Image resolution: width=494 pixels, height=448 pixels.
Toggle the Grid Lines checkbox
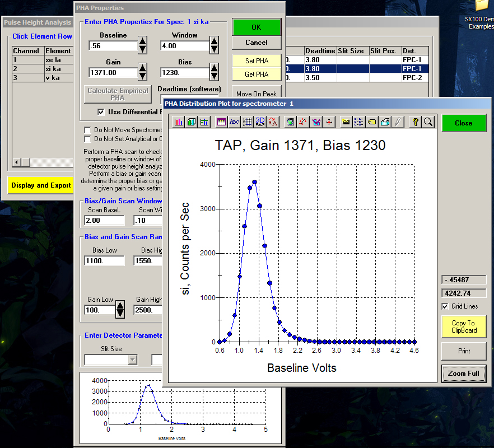tap(445, 306)
